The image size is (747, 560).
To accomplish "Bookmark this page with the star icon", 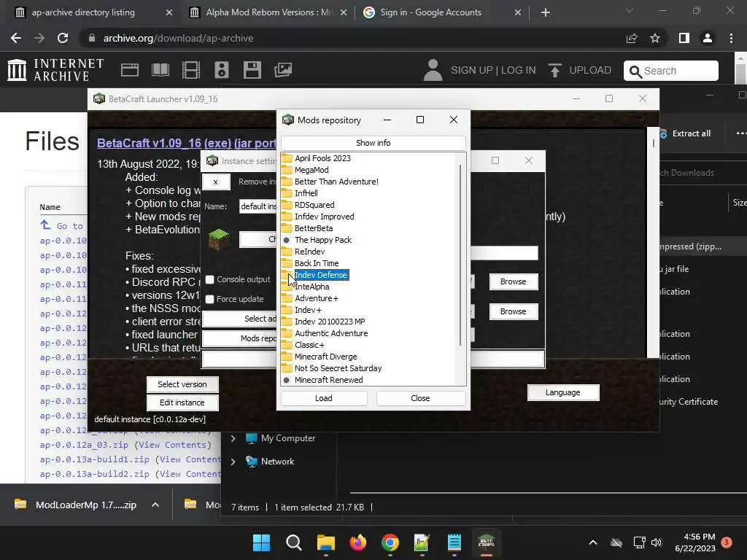I will (x=655, y=38).
